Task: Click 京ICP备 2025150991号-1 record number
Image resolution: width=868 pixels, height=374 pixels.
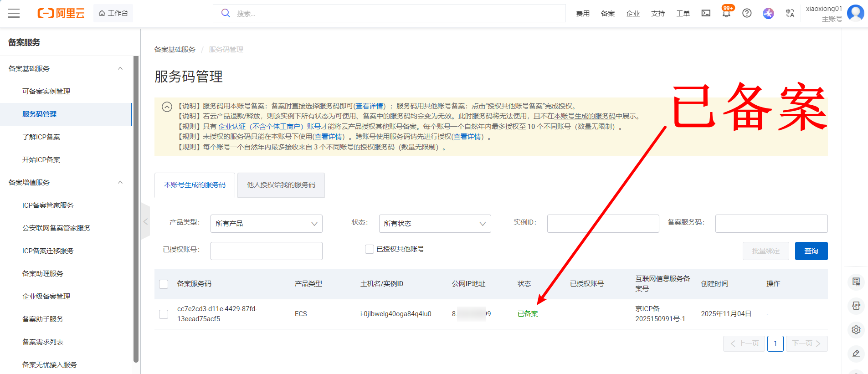Action: click(x=660, y=314)
